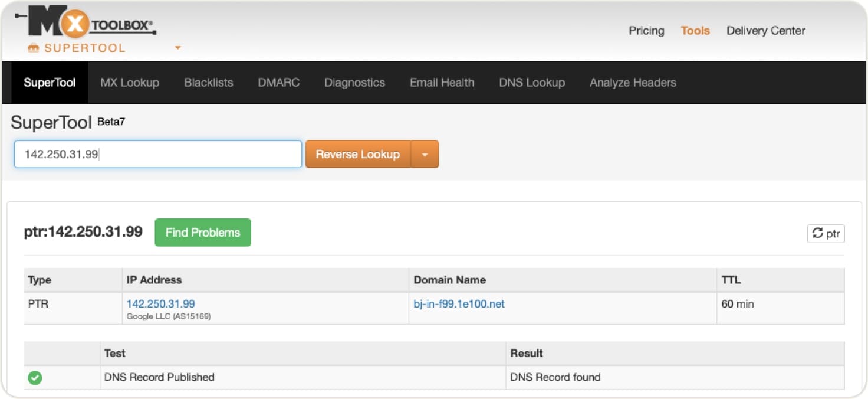This screenshot has width=868, height=399.
Task: Navigate to the Email Health tab
Action: click(x=442, y=83)
